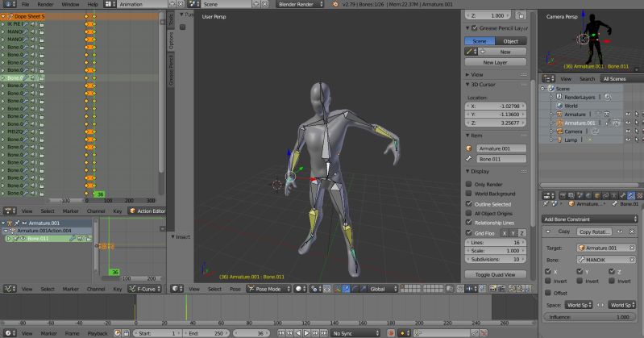Toggle the 3D manipulator widget
This screenshot has height=338, width=644.
click(x=338, y=289)
